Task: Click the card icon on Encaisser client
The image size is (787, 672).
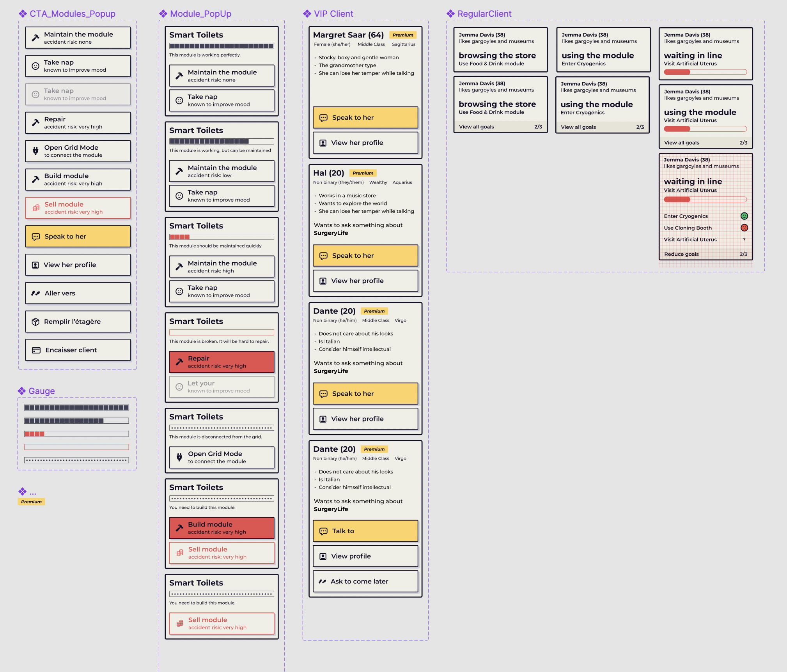Action: tap(36, 350)
